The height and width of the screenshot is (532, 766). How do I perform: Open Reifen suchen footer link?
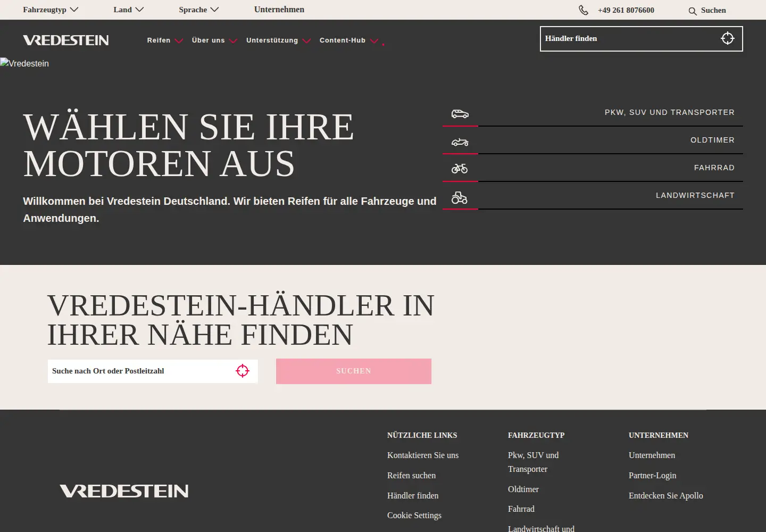(x=411, y=476)
